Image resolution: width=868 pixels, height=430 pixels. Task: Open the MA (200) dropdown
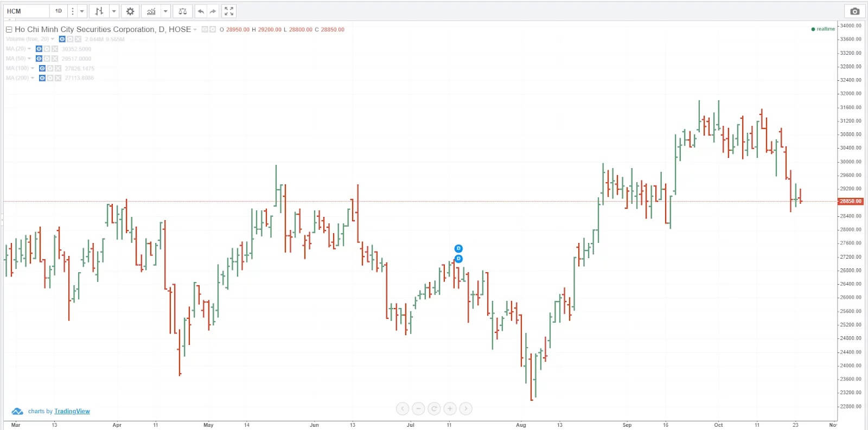tap(33, 78)
